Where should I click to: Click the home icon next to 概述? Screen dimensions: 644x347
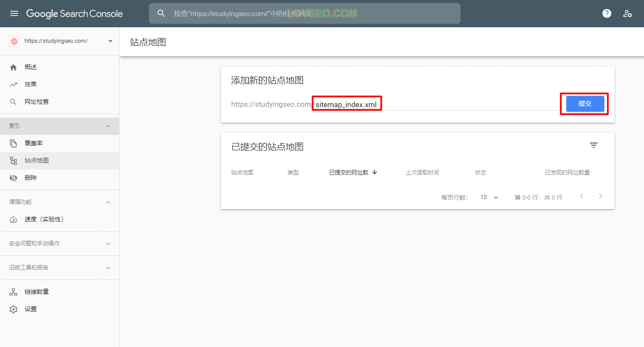pos(13,67)
